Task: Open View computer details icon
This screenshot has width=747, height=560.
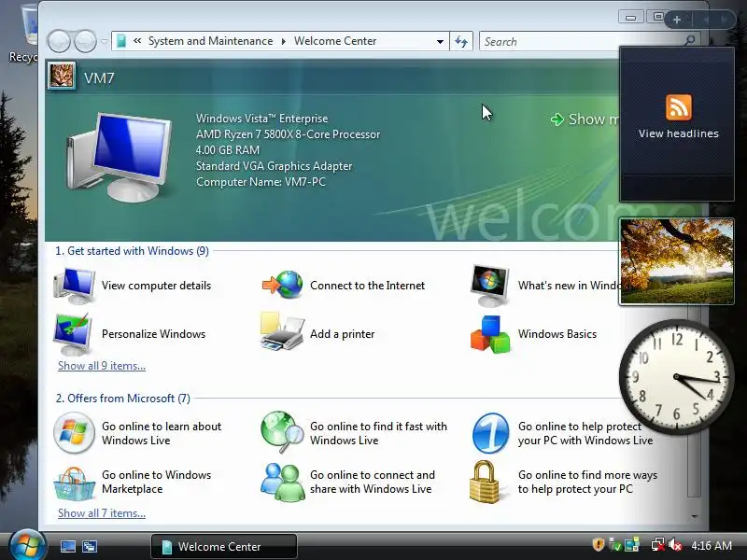Action: (75, 286)
